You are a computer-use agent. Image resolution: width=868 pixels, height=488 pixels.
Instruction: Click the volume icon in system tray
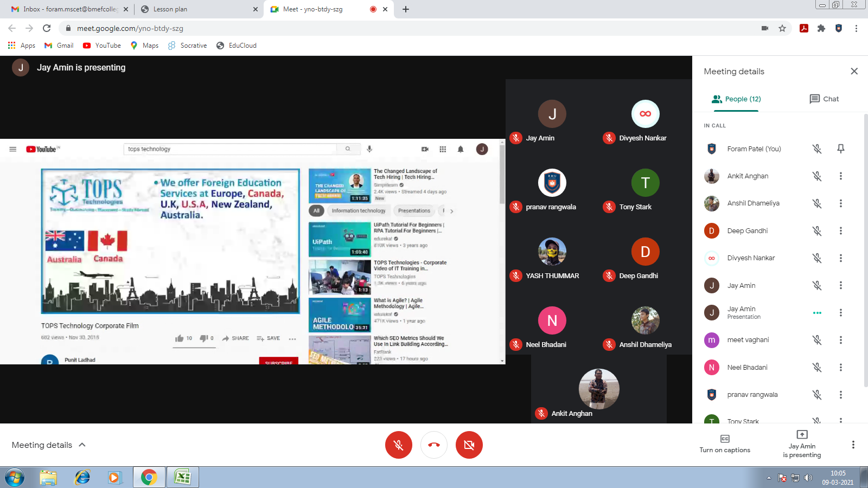pyautogui.click(x=808, y=478)
